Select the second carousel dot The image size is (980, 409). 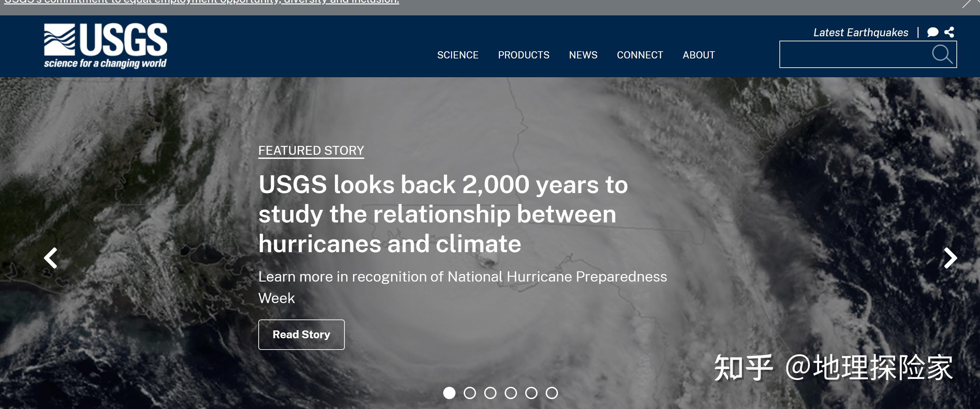470,393
